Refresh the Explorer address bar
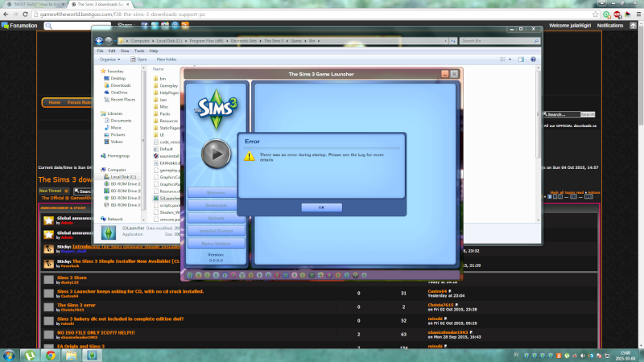The image size is (644, 362). tap(453, 41)
